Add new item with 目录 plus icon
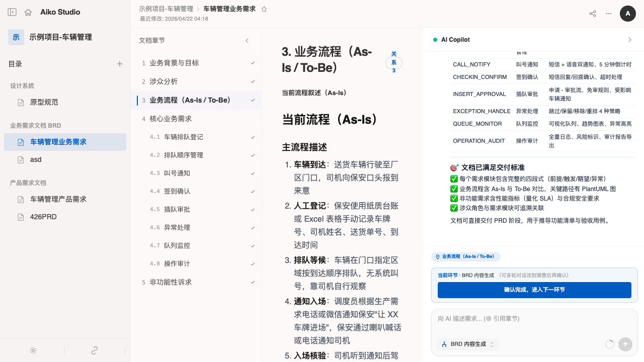644x362 pixels. (x=120, y=64)
